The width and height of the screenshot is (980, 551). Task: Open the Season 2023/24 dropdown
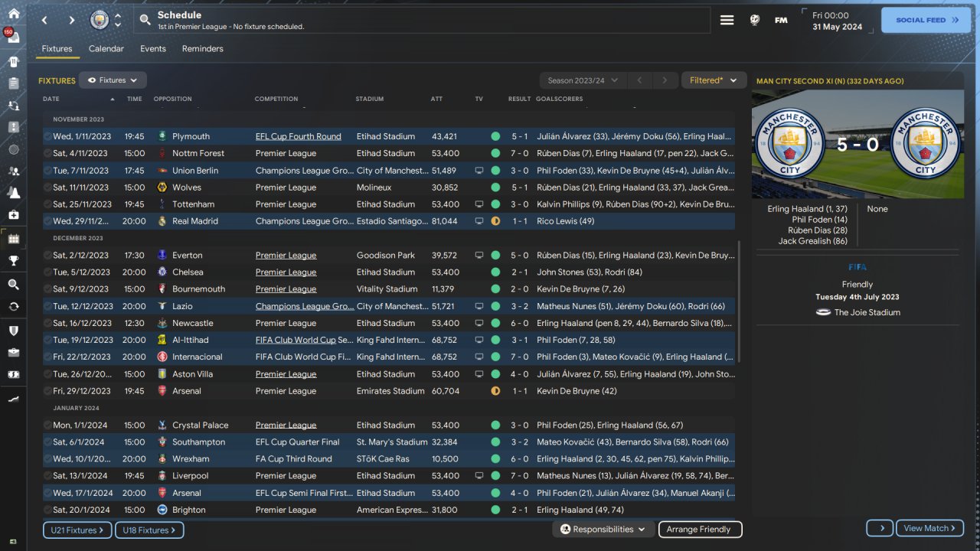583,80
